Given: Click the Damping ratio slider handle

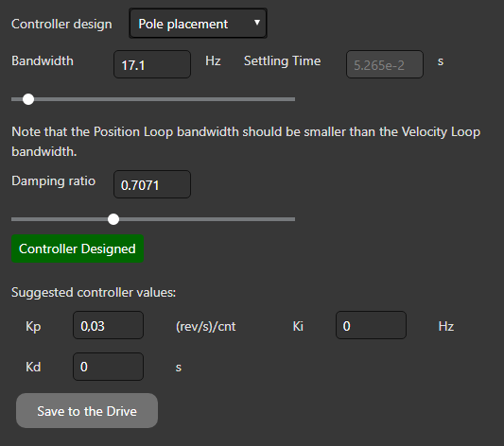Looking at the screenshot, I should coord(113,219).
